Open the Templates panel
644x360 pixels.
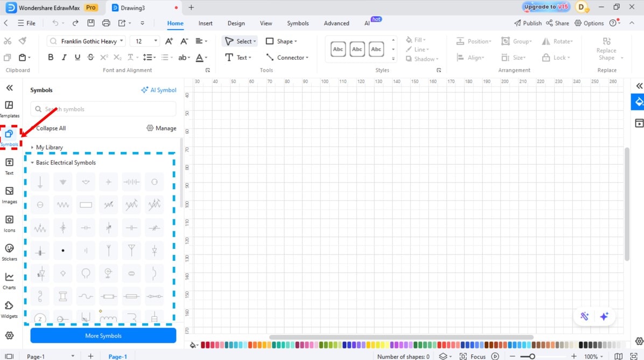tap(10, 107)
